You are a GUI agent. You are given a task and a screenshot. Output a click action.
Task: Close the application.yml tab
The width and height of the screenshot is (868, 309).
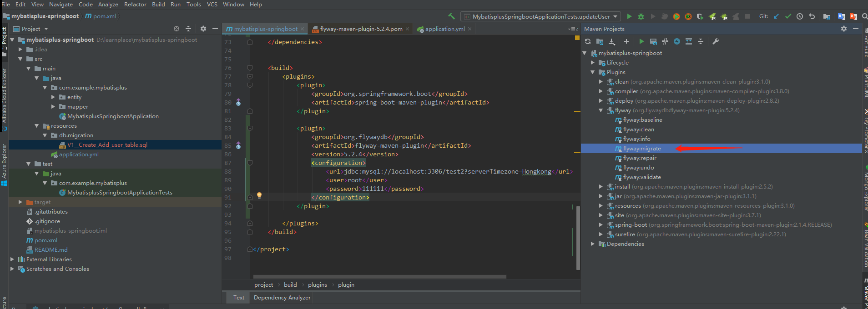click(x=470, y=29)
